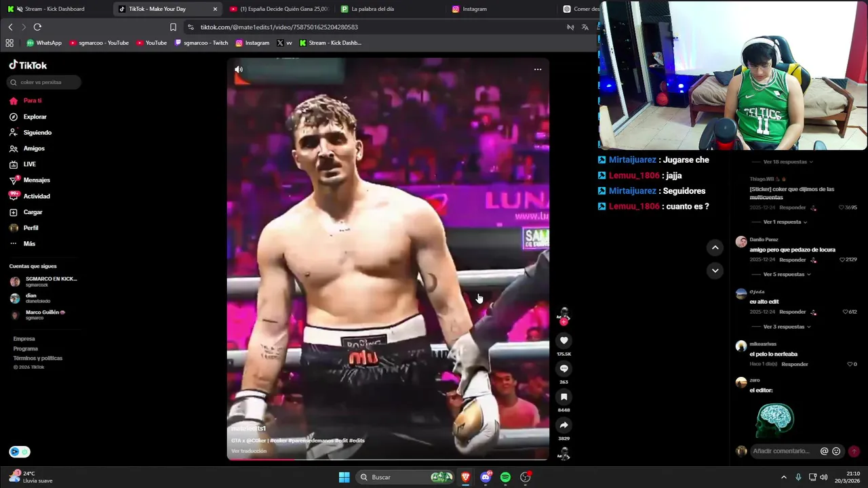Open volume control in system tray
This screenshot has height=488, width=868.
click(823, 477)
